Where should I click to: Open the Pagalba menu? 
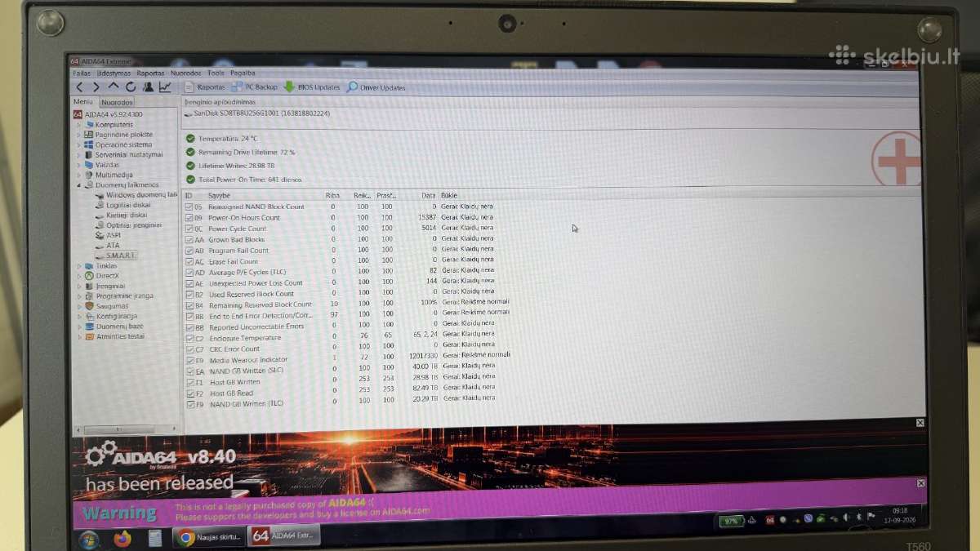click(243, 73)
